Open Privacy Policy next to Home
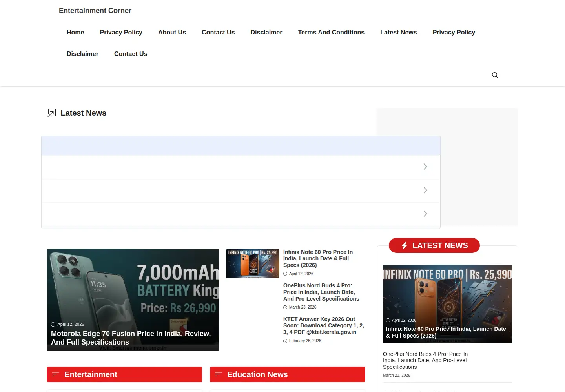 [x=121, y=32]
